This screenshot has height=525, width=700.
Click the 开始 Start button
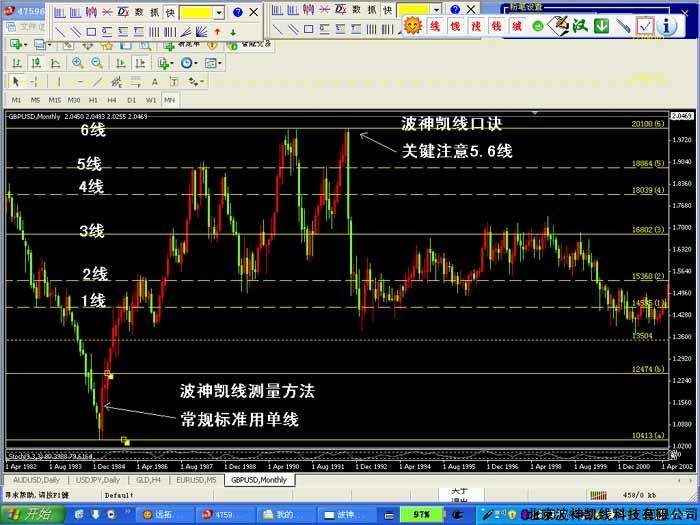tap(32, 514)
